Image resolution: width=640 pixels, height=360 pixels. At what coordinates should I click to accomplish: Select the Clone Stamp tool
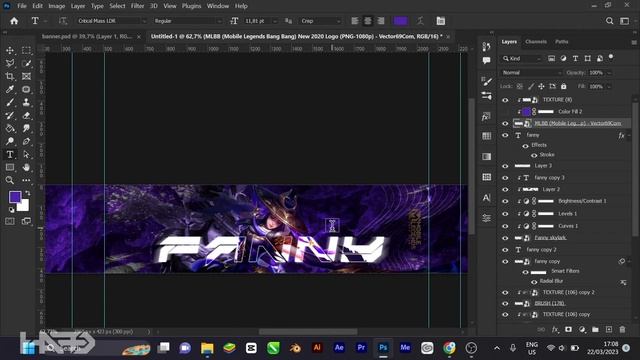click(26, 102)
